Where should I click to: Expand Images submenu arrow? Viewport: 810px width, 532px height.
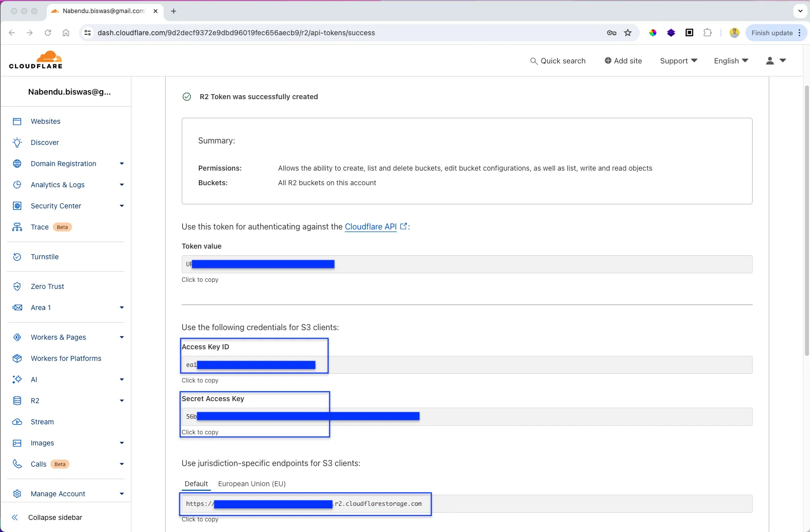(x=121, y=443)
